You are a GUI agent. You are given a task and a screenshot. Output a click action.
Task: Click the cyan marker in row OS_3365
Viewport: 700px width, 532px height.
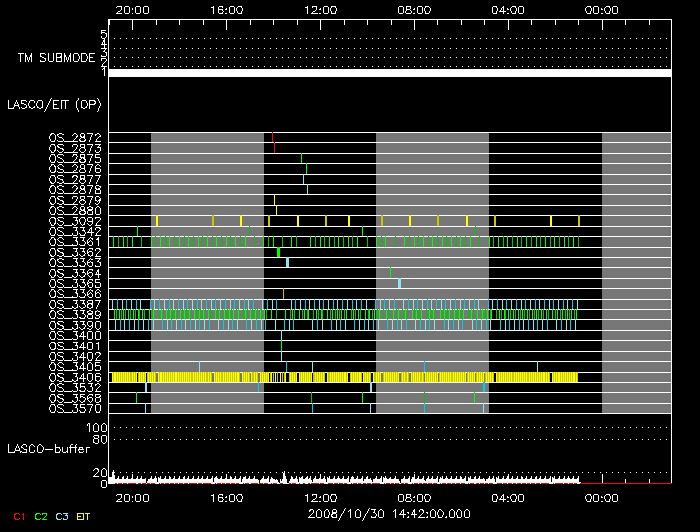click(x=399, y=284)
